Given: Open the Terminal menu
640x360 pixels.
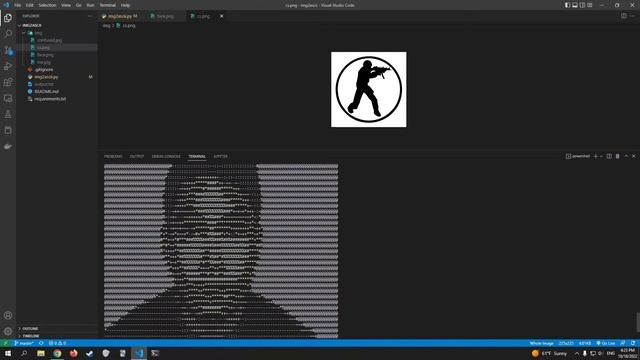Looking at the screenshot, I should tap(108, 5).
